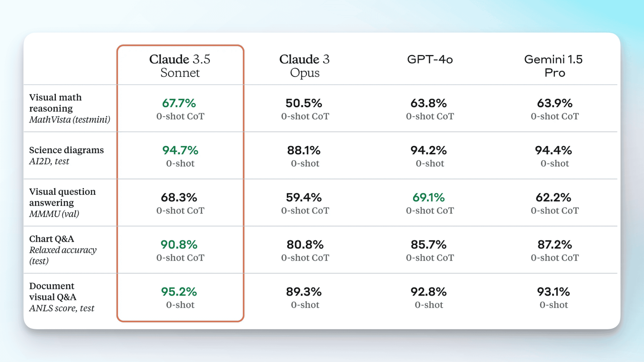
Task: Click the Claude 3.5 Sonnet column header
Action: [x=180, y=66]
